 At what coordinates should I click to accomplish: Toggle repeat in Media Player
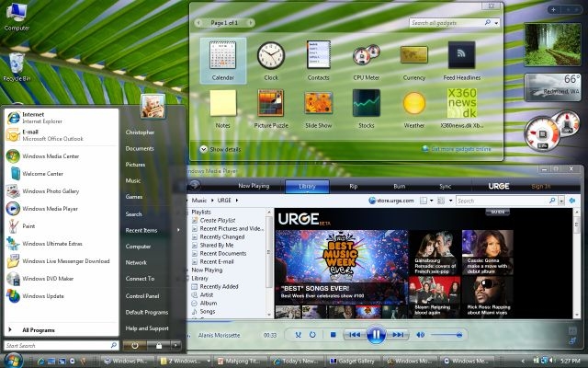point(312,335)
